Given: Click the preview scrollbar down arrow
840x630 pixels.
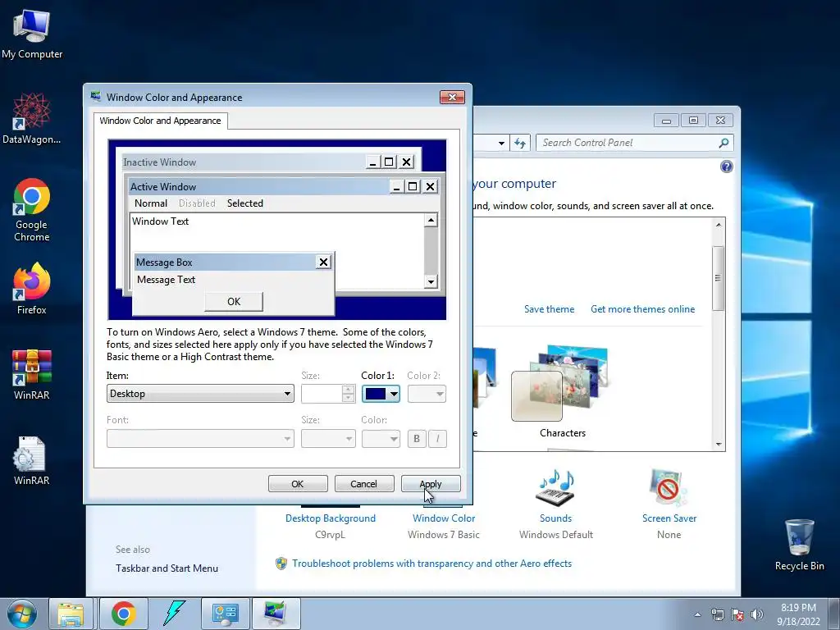Looking at the screenshot, I should click(431, 281).
